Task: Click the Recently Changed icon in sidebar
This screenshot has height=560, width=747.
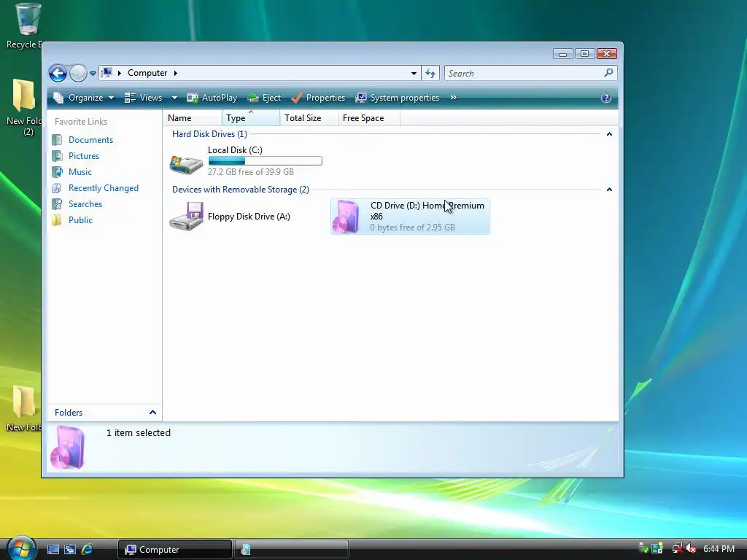Action: point(57,188)
